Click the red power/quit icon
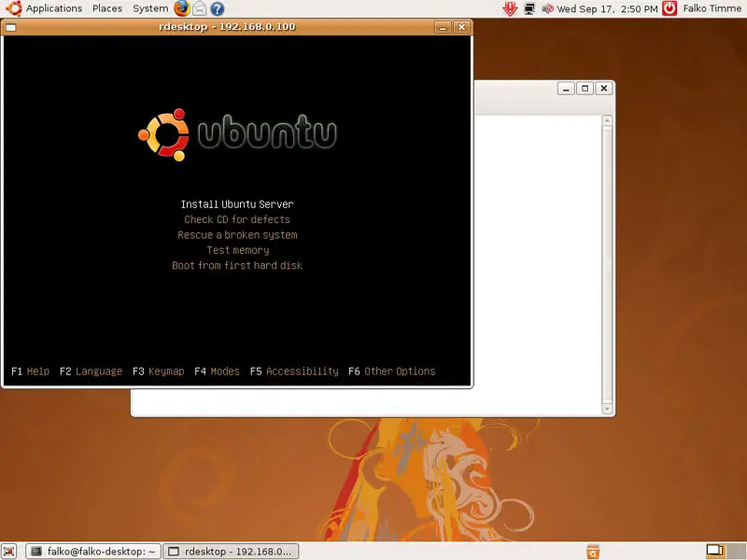 (x=669, y=8)
